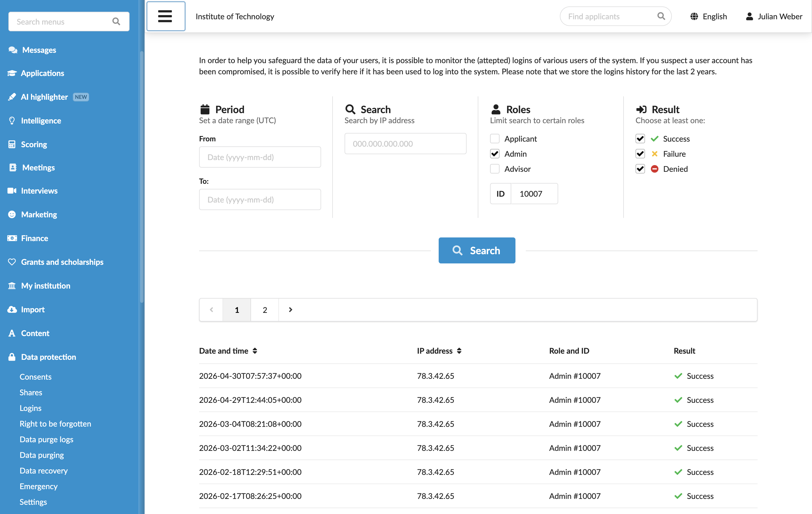
Task: Open the English language dropdown
Action: (x=708, y=16)
